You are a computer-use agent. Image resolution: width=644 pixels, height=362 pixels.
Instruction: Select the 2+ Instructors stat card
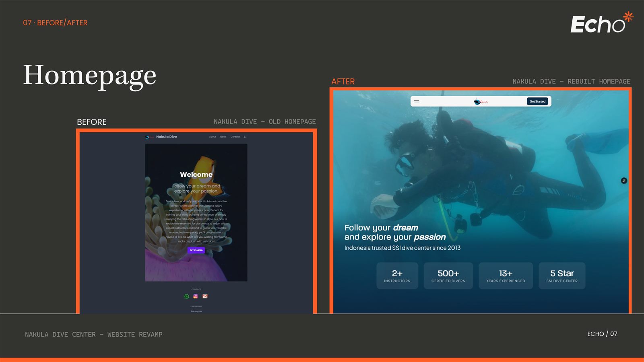pos(397,276)
